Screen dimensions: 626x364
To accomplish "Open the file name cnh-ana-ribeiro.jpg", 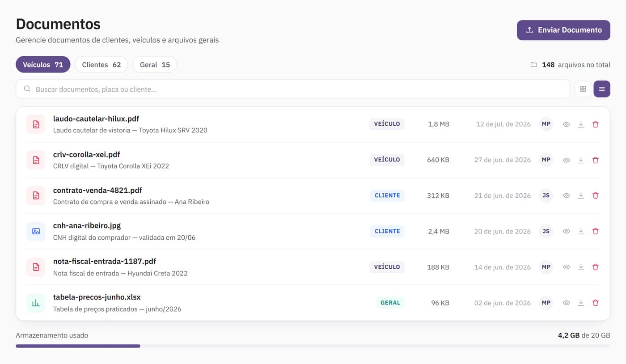I will (x=87, y=226).
